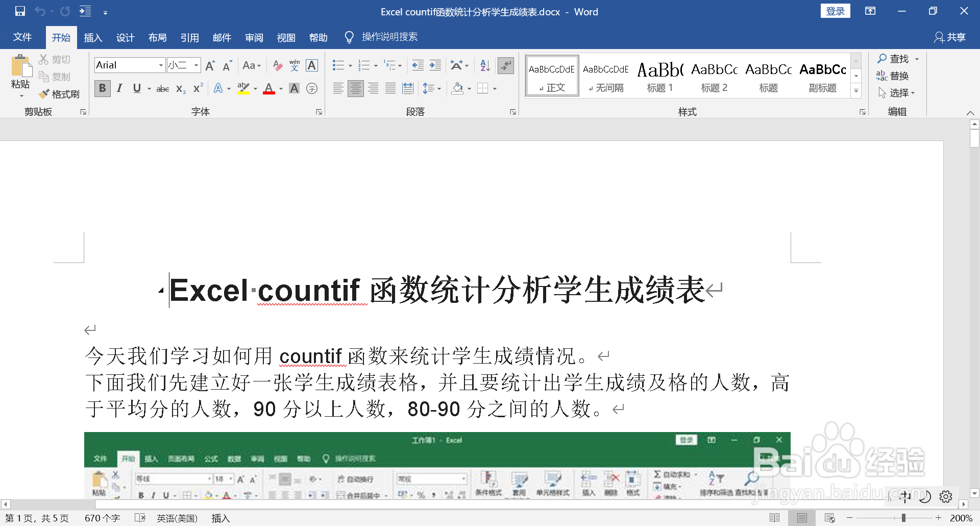Image resolution: width=980 pixels, height=526 pixels.
Task: Open the search lightbulb icon
Action: click(x=350, y=37)
